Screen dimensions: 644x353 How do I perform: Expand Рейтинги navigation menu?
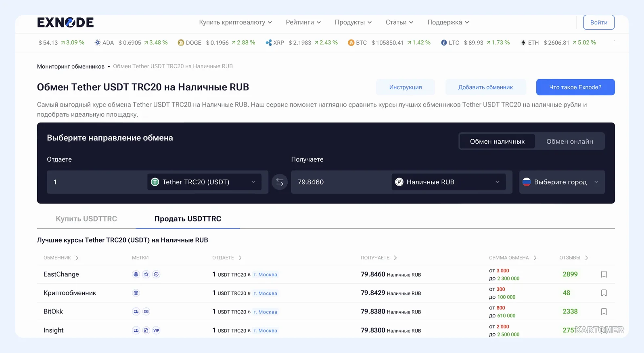pos(303,22)
